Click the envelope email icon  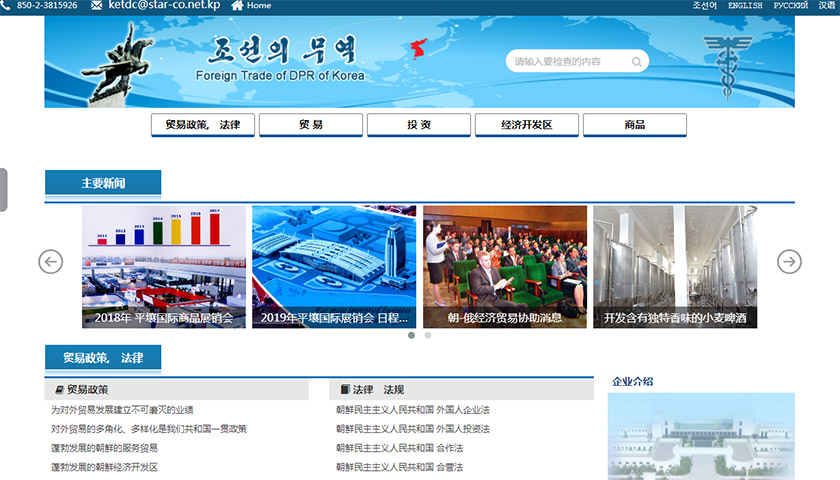pyautogui.click(x=96, y=5)
